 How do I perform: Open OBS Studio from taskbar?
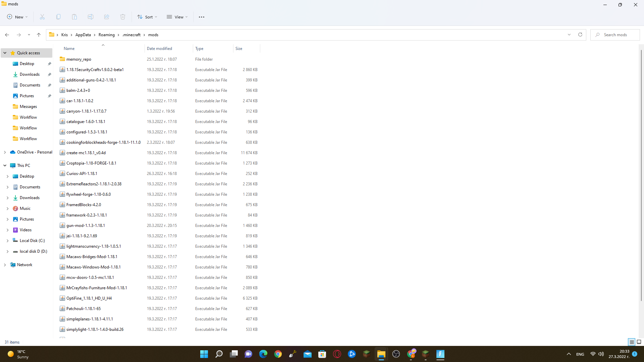(x=396, y=354)
